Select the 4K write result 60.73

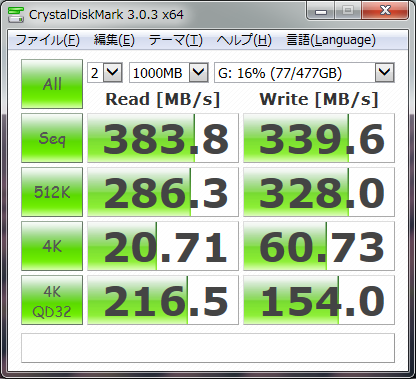pyautogui.click(x=319, y=246)
